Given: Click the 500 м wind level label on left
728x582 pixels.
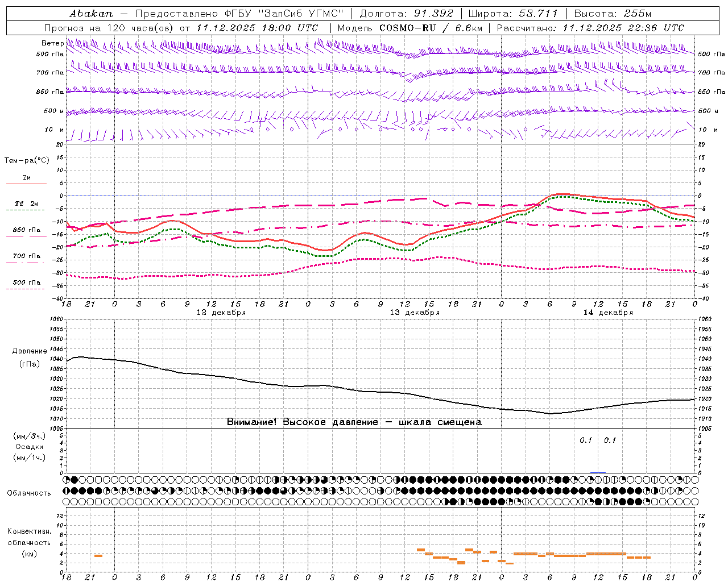Looking at the screenshot, I should pyautogui.click(x=54, y=111).
